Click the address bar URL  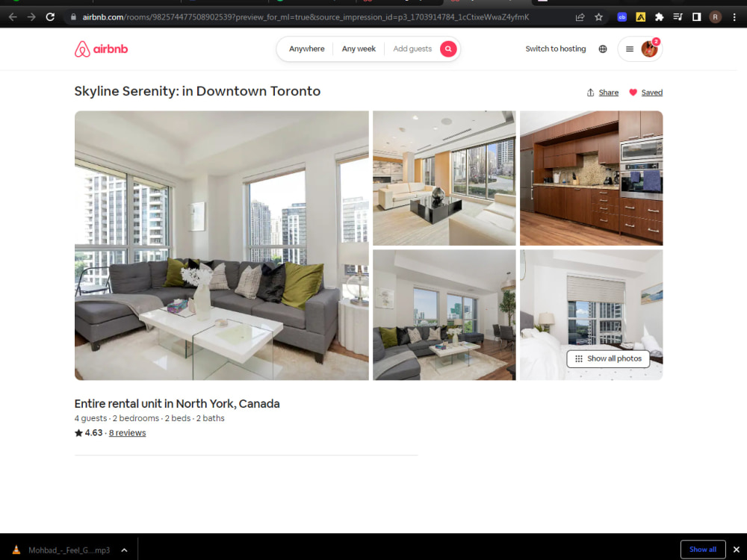click(x=306, y=17)
